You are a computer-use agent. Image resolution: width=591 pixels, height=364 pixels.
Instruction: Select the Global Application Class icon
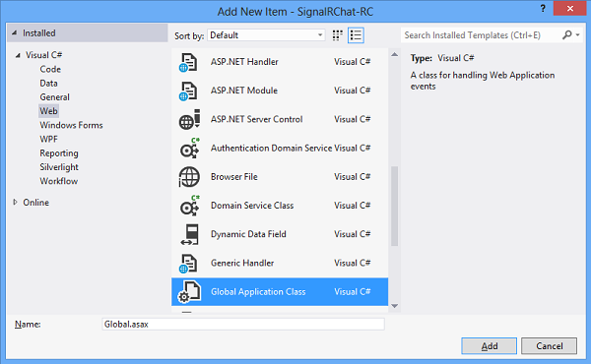(x=189, y=292)
